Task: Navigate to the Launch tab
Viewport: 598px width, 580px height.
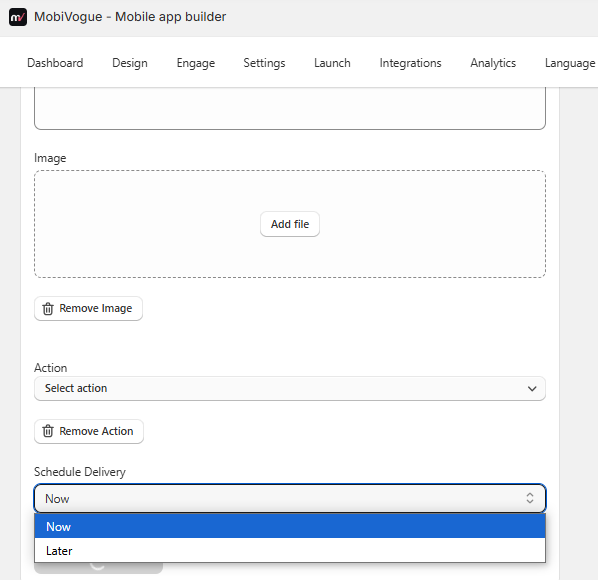Action: [x=332, y=63]
